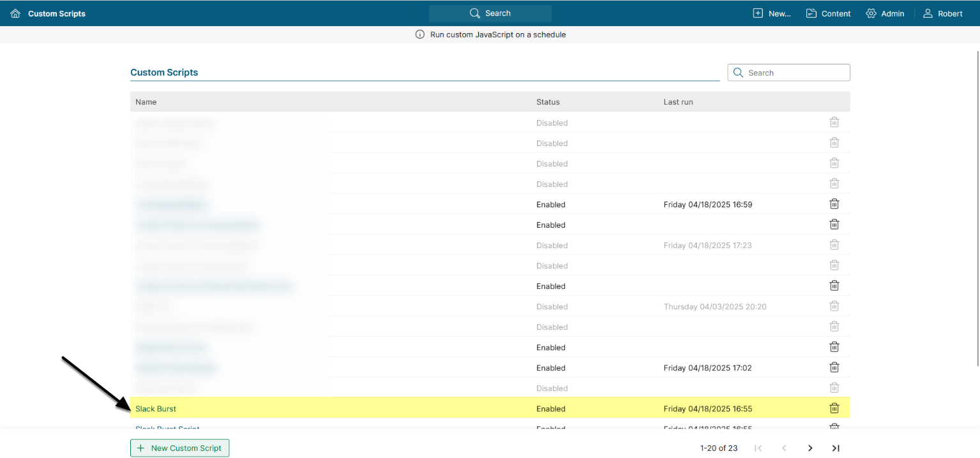Click the New Custom Script button

pyautogui.click(x=179, y=448)
